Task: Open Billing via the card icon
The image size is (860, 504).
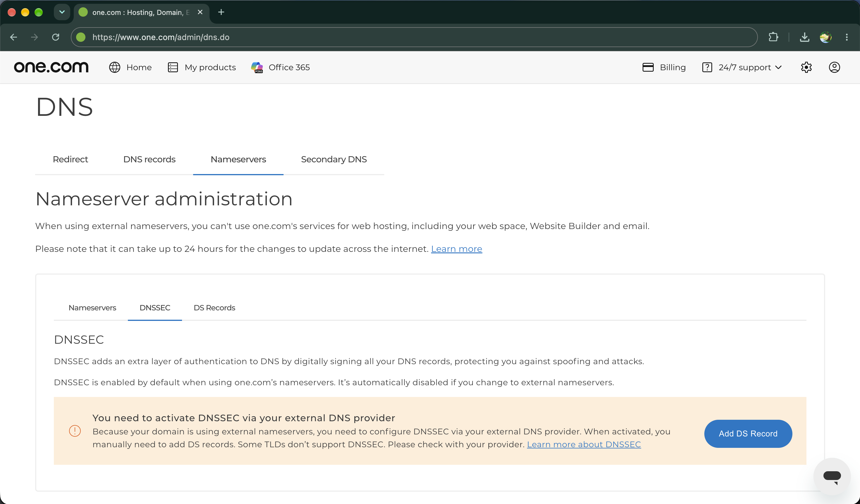Action: pos(648,67)
